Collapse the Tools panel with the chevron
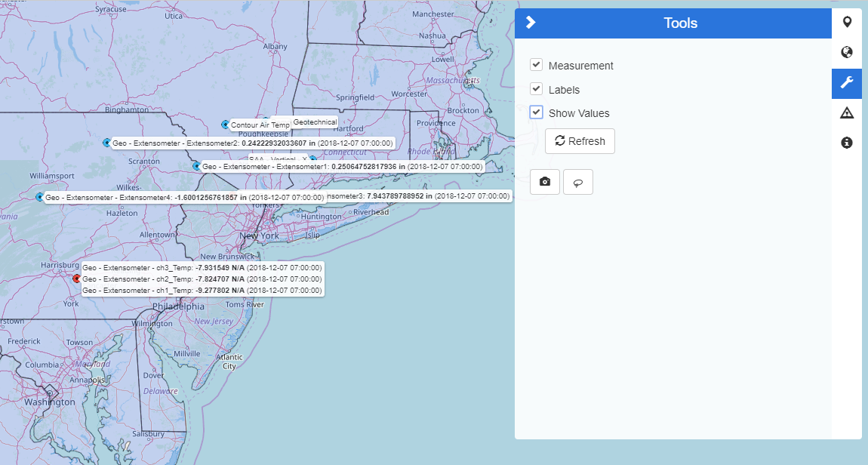 tap(531, 22)
